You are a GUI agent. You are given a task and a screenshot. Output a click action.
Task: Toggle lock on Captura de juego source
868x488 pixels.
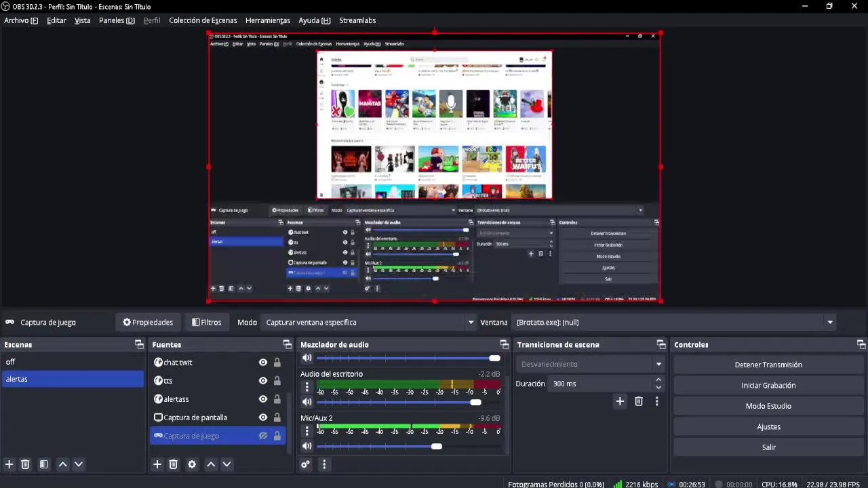[x=277, y=436]
